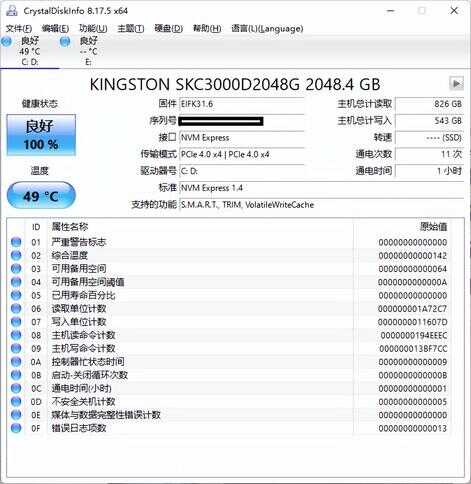Click raw value 0000000194EEEC
471x484 pixels.
[414, 335]
